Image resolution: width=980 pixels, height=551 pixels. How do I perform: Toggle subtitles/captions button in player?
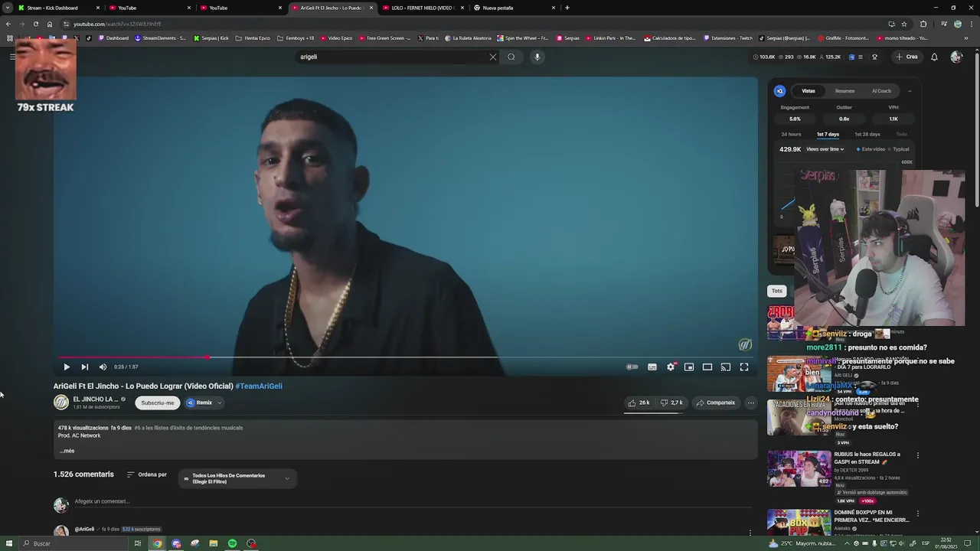(x=652, y=367)
